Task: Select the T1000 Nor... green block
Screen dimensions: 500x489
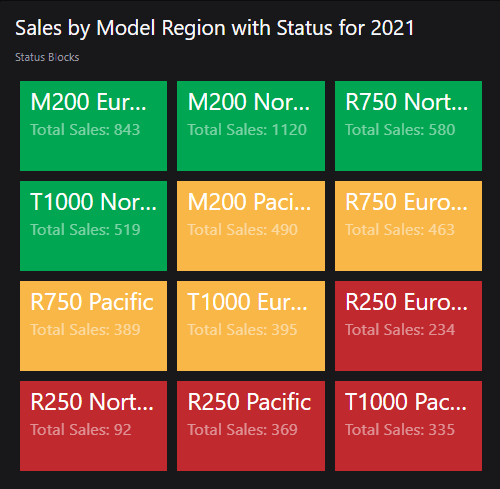Action: point(93,226)
